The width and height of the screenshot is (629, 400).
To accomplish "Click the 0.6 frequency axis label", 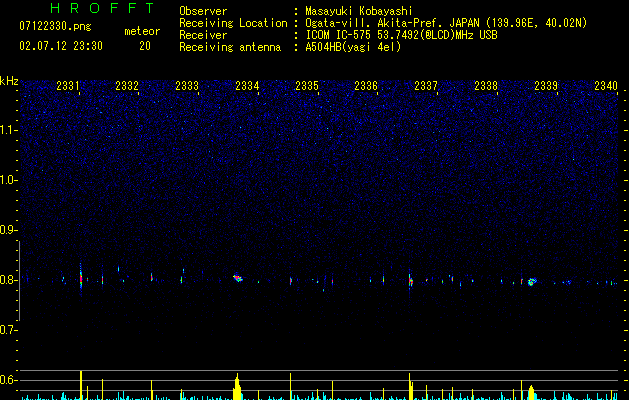I will [8, 380].
